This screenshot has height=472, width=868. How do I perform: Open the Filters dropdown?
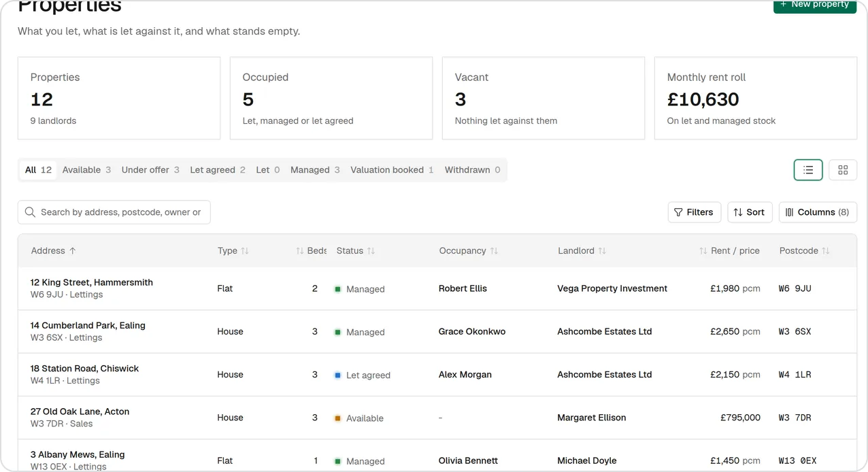click(x=694, y=212)
